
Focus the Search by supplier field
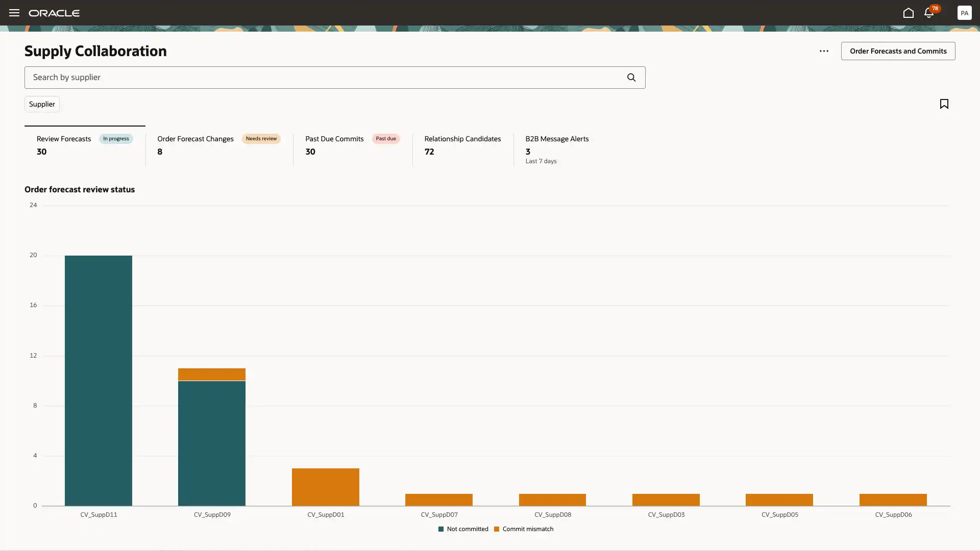tap(322, 78)
